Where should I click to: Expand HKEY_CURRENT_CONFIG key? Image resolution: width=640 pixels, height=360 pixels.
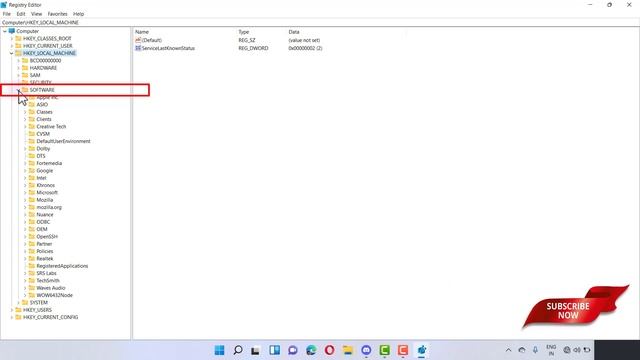(12, 317)
